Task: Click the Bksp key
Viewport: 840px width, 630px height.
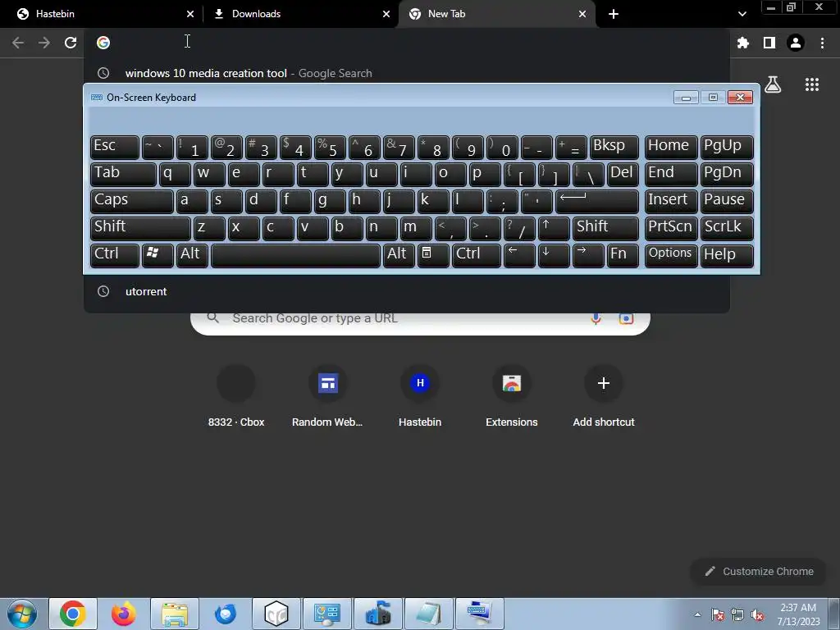Action: pyautogui.click(x=614, y=148)
